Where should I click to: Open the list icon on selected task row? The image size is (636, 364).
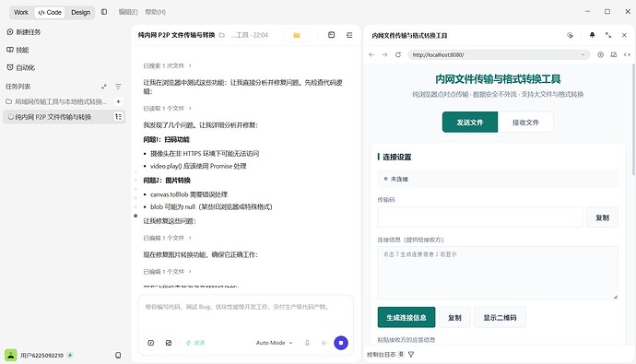pos(118,117)
